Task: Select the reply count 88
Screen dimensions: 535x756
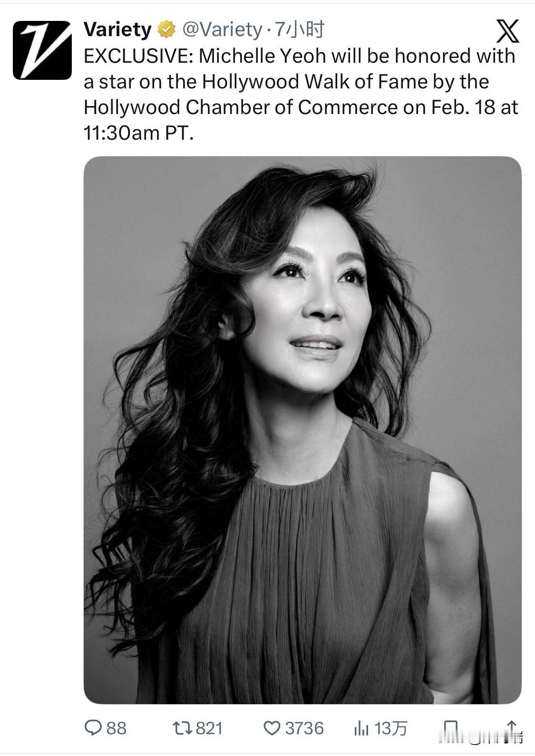Action: pos(117,728)
